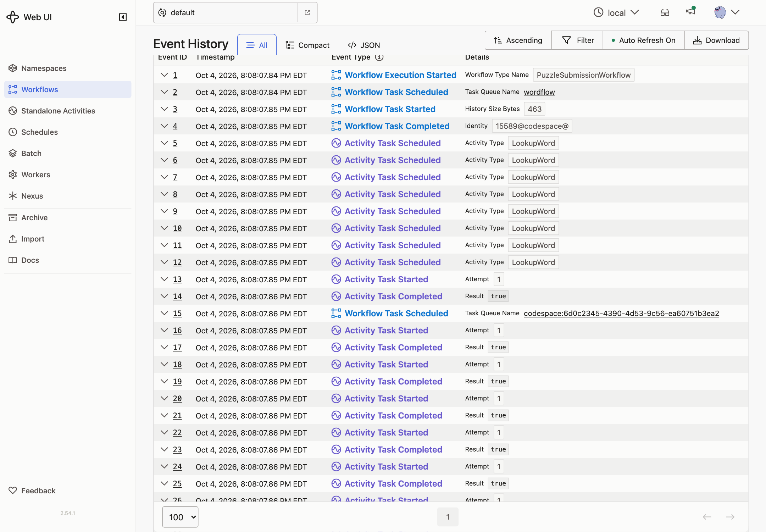Open Feedback link

pyautogui.click(x=68, y=491)
